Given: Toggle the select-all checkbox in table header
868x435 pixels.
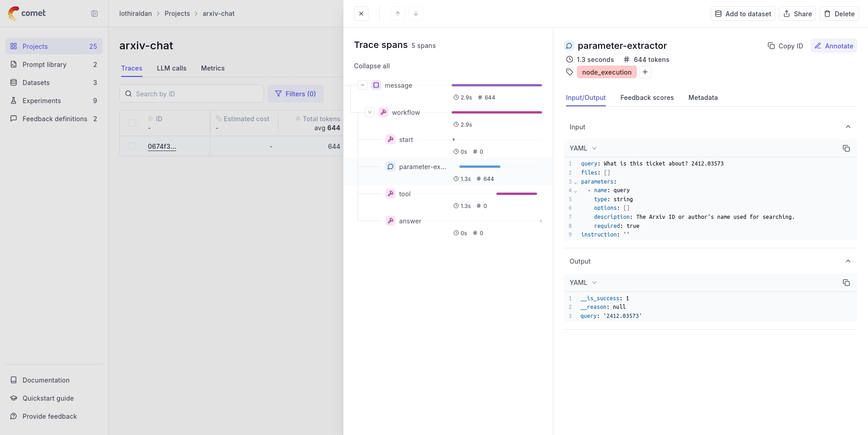Looking at the screenshot, I should click(132, 123).
